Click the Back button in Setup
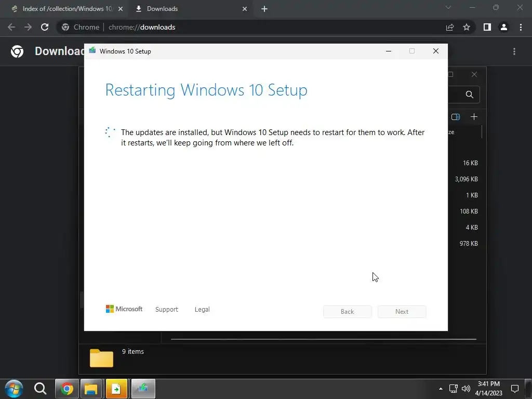The height and width of the screenshot is (399, 532). click(x=348, y=312)
